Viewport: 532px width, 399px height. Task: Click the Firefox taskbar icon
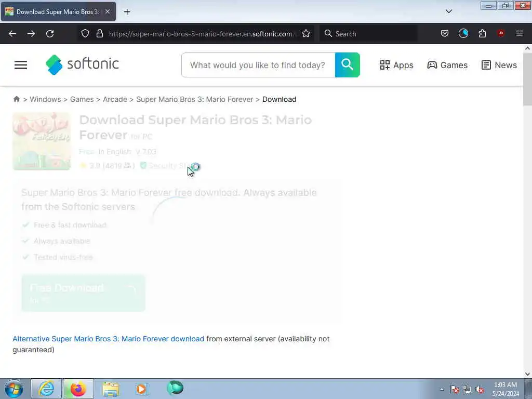[x=78, y=389]
